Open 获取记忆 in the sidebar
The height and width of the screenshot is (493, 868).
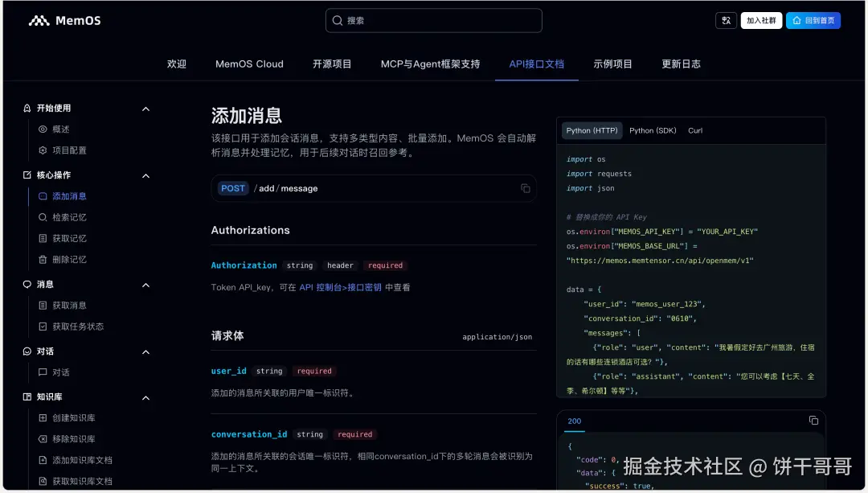click(69, 238)
